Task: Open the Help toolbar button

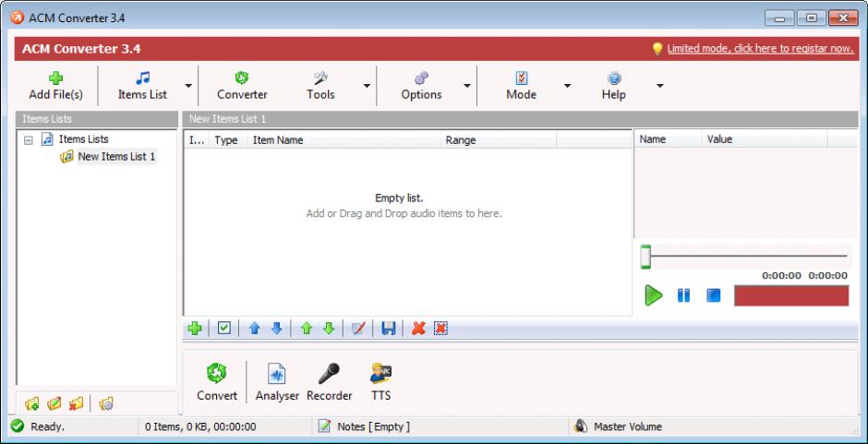Action: click(x=613, y=86)
